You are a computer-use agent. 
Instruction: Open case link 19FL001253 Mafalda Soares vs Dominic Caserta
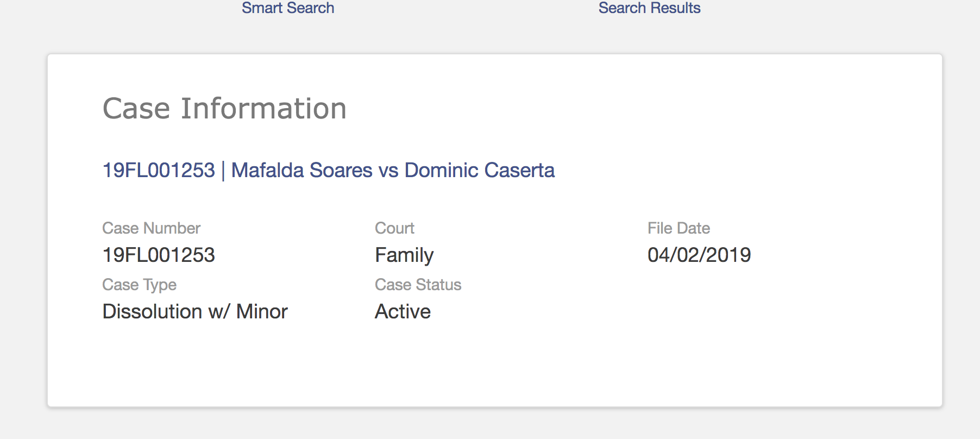(x=329, y=170)
